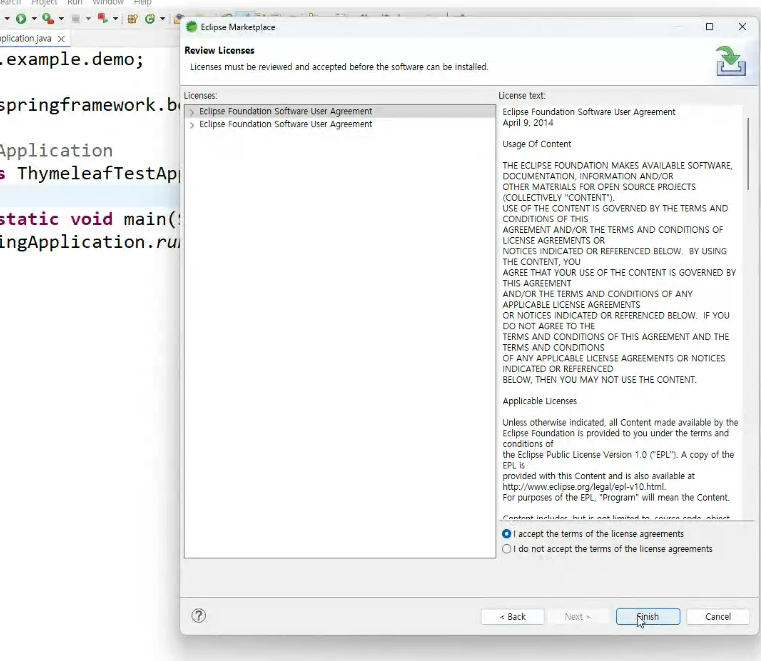Open dropdown next to the Run Last Tool icon

tap(61, 19)
